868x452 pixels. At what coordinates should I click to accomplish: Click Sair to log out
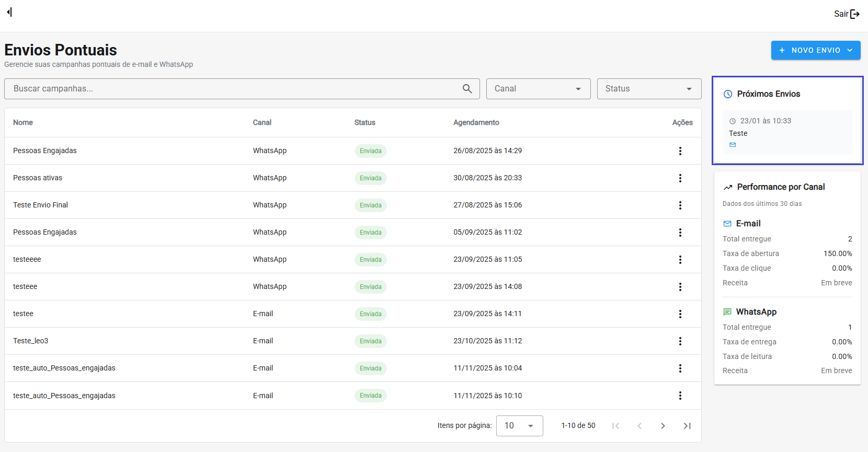[x=846, y=14]
